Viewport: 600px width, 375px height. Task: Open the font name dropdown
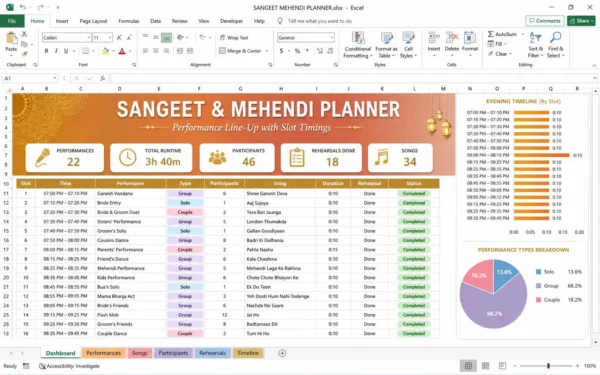[89, 38]
